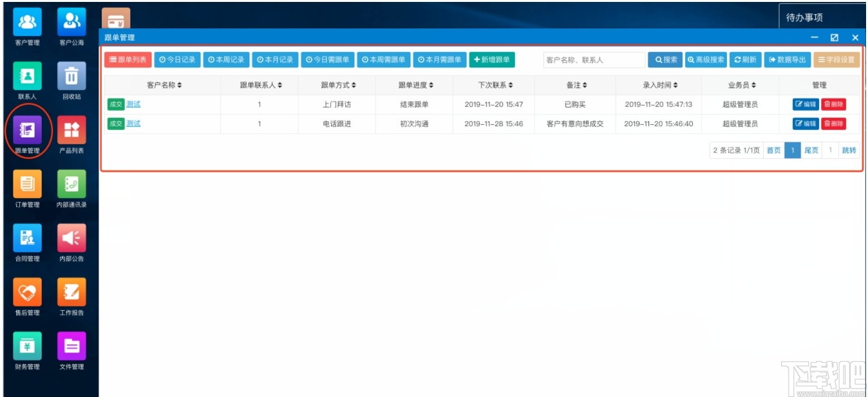The image size is (868, 397).
Task: Click the 客户名称、联系人 search input field
Action: pyautogui.click(x=592, y=59)
